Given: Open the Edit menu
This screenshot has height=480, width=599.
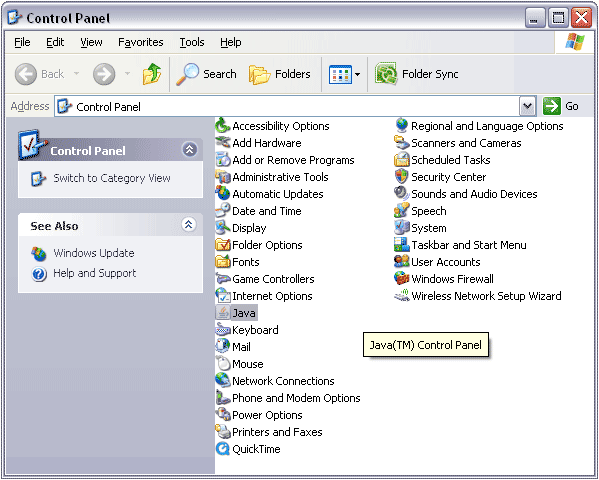Looking at the screenshot, I should tap(55, 42).
